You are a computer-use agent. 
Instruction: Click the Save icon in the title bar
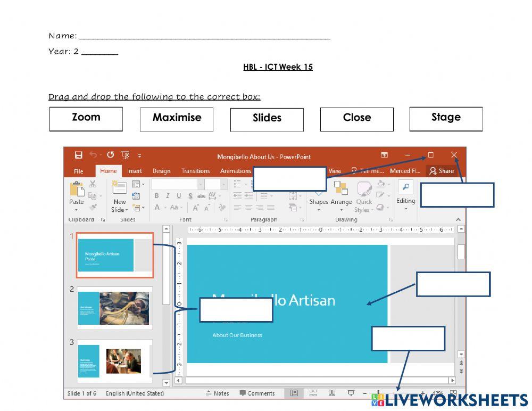click(x=78, y=155)
